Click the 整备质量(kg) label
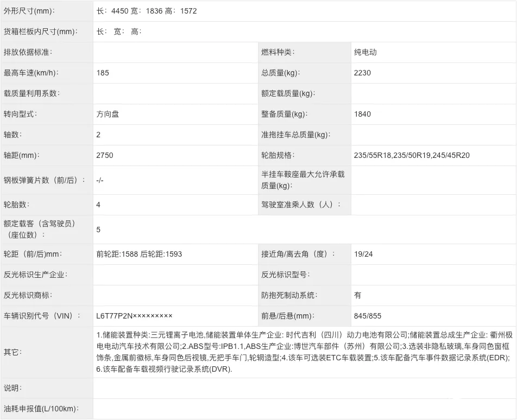 coord(284,114)
